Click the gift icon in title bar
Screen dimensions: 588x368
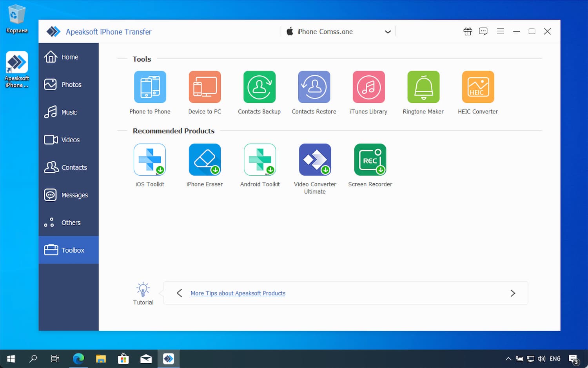(468, 31)
